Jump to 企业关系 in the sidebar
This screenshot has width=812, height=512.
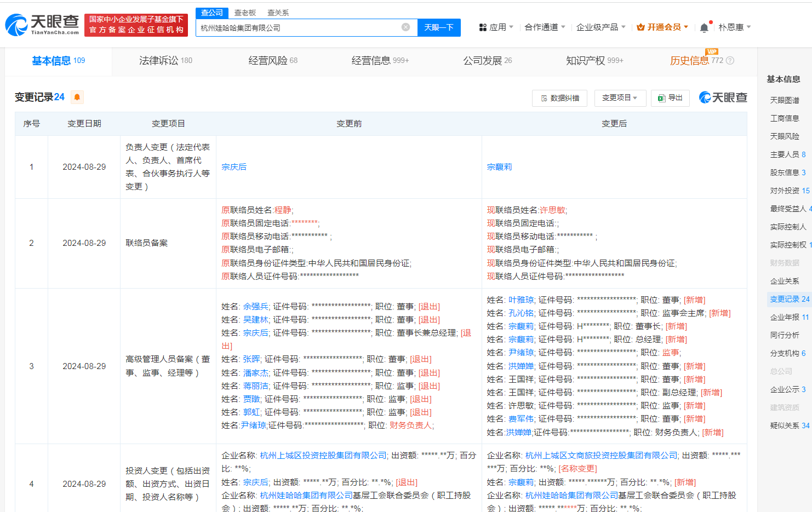(x=785, y=281)
